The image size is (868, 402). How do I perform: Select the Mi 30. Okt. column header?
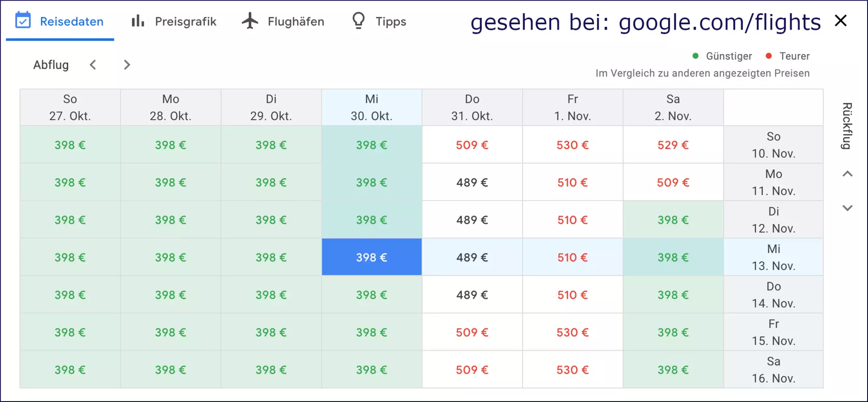pyautogui.click(x=372, y=108)
